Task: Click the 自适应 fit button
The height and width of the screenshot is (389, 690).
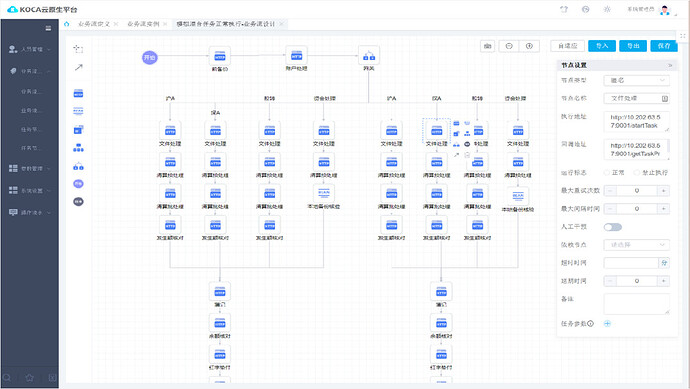Action: point(568,46)
